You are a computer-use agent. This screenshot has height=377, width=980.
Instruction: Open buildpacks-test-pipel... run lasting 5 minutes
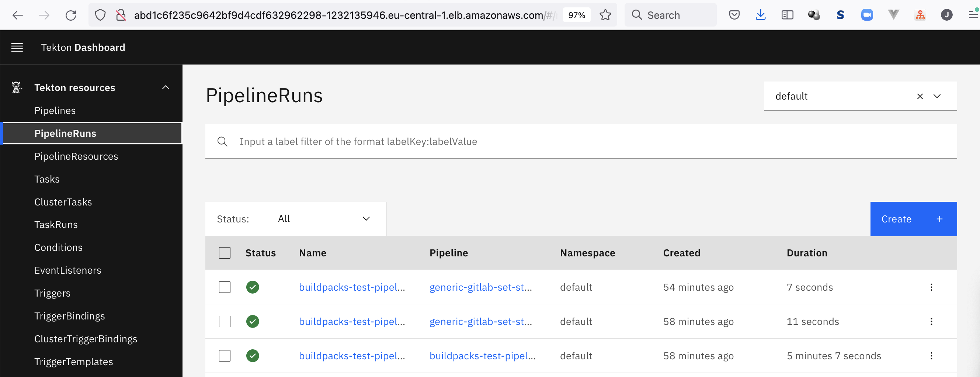[x=351, y=355]
